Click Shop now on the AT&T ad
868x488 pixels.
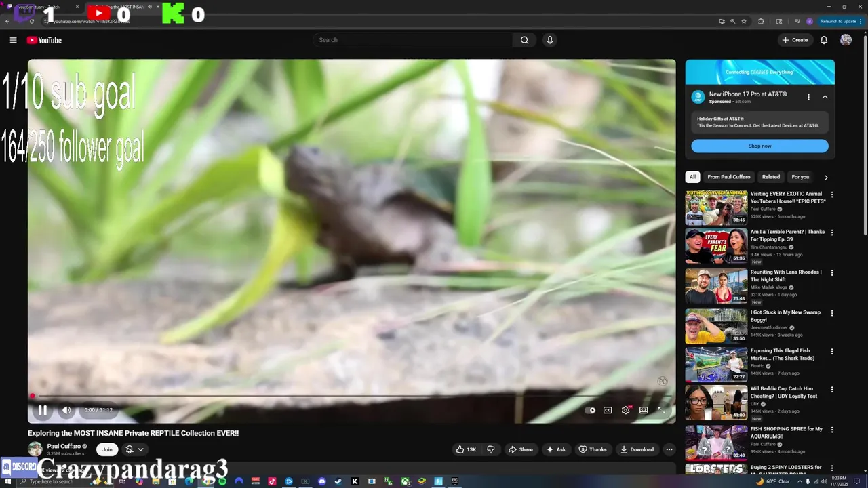(759, 146)
